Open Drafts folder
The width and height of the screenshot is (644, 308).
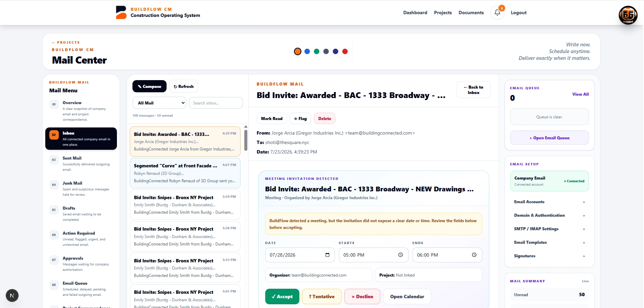(81, 214)
